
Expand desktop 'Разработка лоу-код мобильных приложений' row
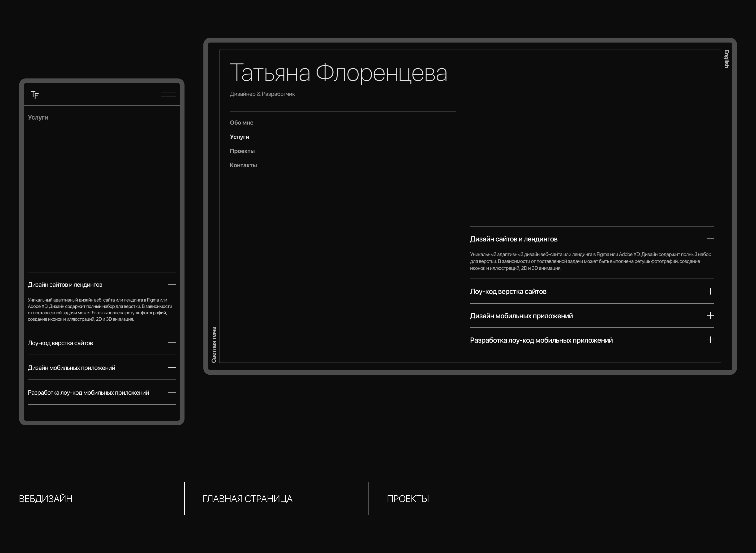[541, 341]
